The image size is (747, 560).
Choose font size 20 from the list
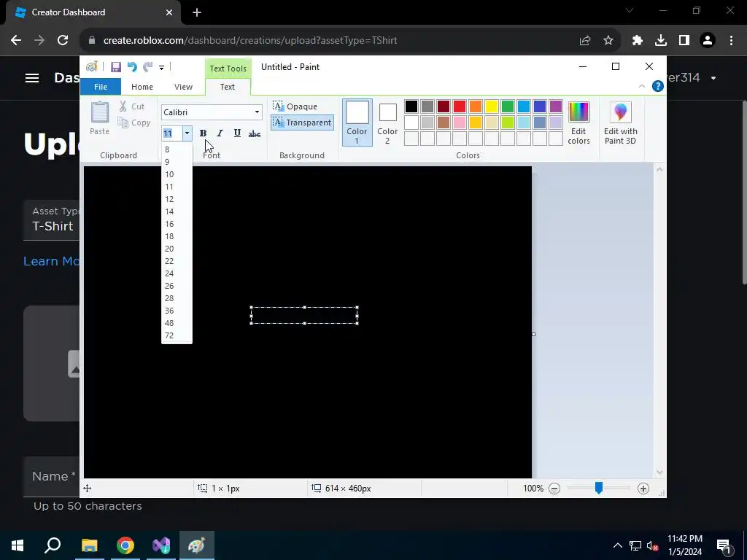177,249
